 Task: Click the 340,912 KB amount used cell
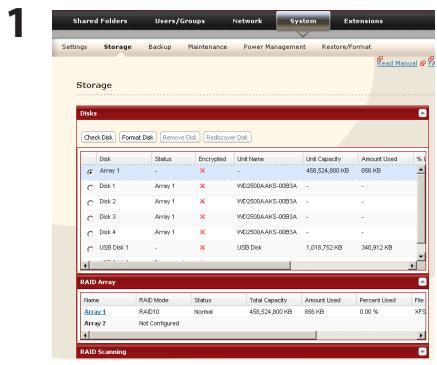377,248
